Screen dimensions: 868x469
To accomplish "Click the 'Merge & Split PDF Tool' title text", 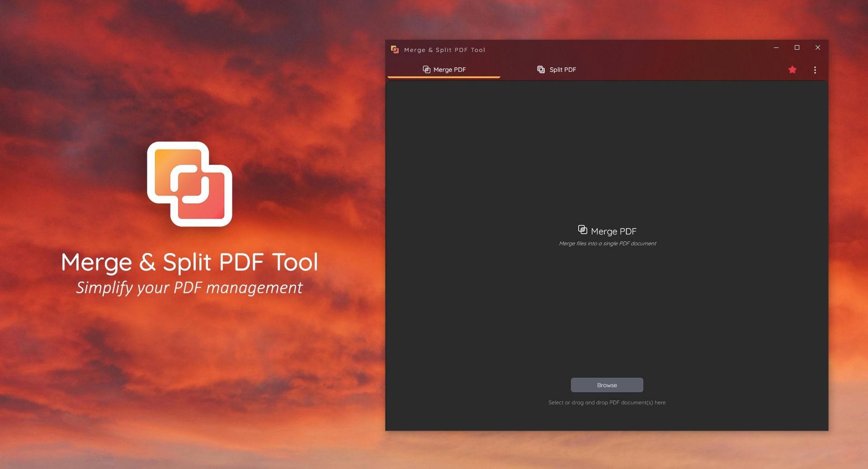I will pos(444,50).
